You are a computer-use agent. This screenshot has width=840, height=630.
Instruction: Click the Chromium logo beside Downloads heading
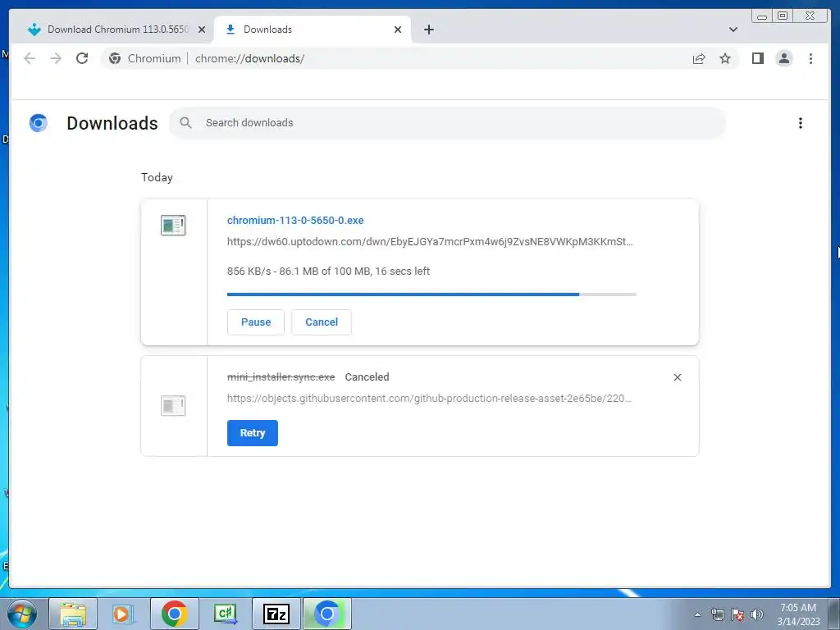pyautogui.click(x=39, y=123)
